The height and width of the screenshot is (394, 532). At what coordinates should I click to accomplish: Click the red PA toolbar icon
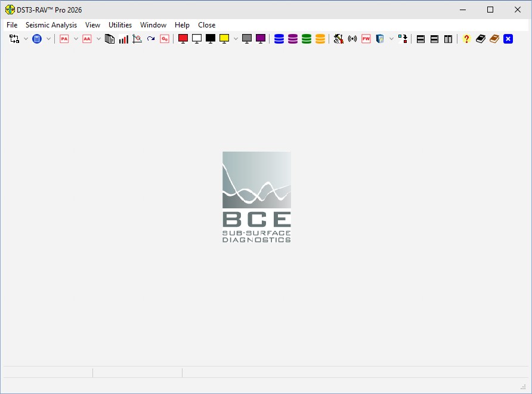click(64, 39)
